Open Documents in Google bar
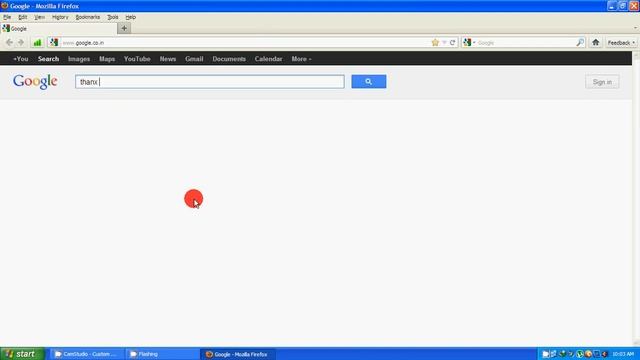This screenshot has width=640, height=360. [229, 59]
